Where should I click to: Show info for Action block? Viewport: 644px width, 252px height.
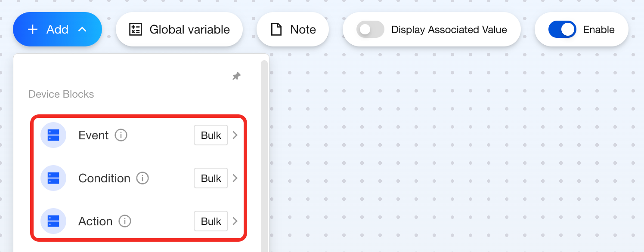(125, 221)
